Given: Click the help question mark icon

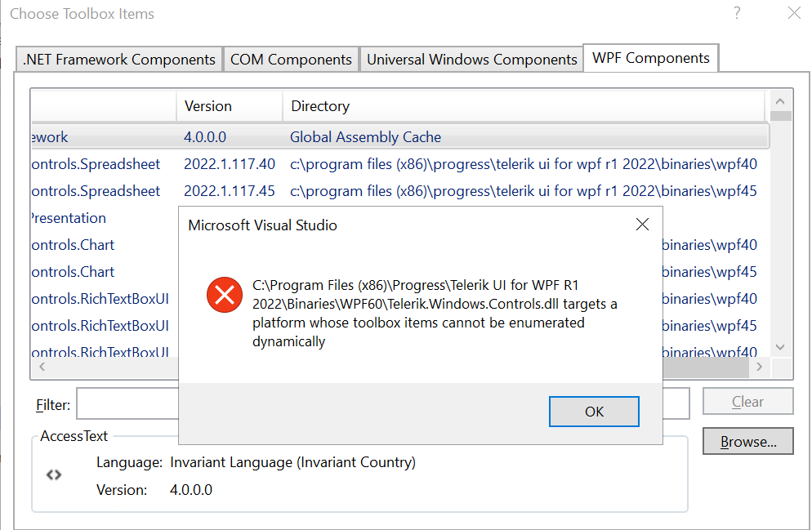Looking at the screenshot, I should 737,13.
